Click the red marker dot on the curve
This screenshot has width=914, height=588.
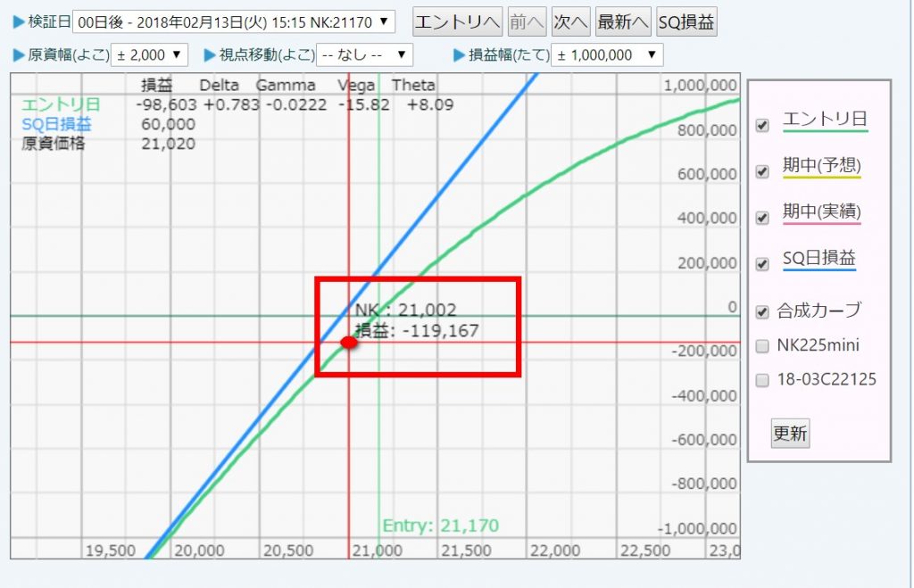pyautogui.click(x=349, y=342)
